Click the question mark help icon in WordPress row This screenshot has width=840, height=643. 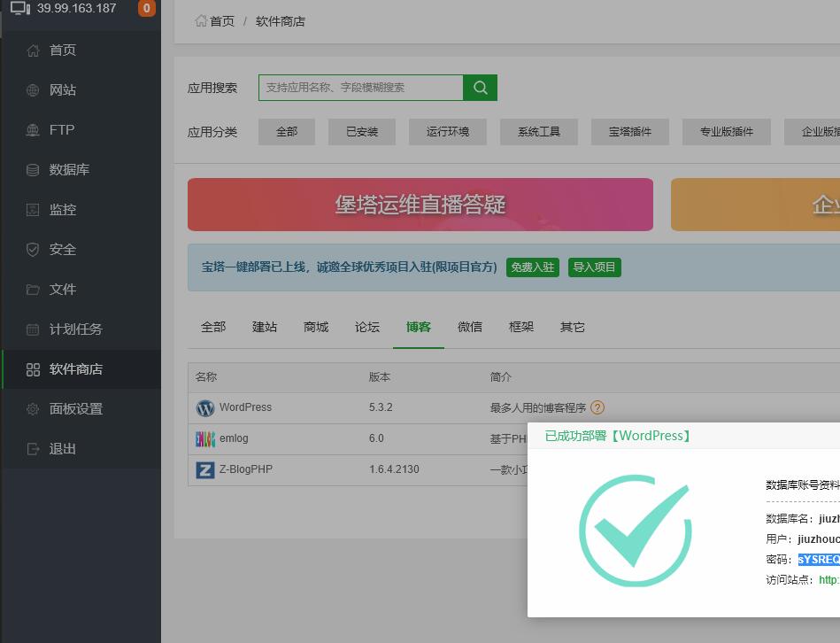coord(597,407)
